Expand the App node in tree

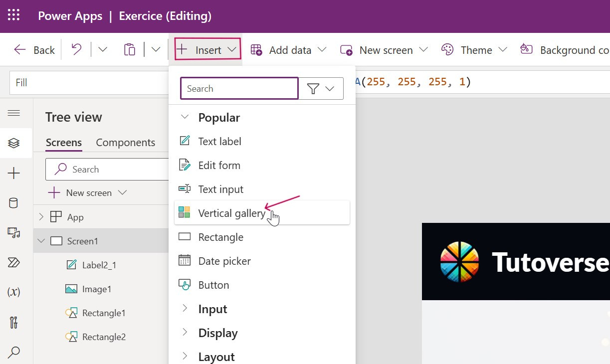click(x=42, y=217)
